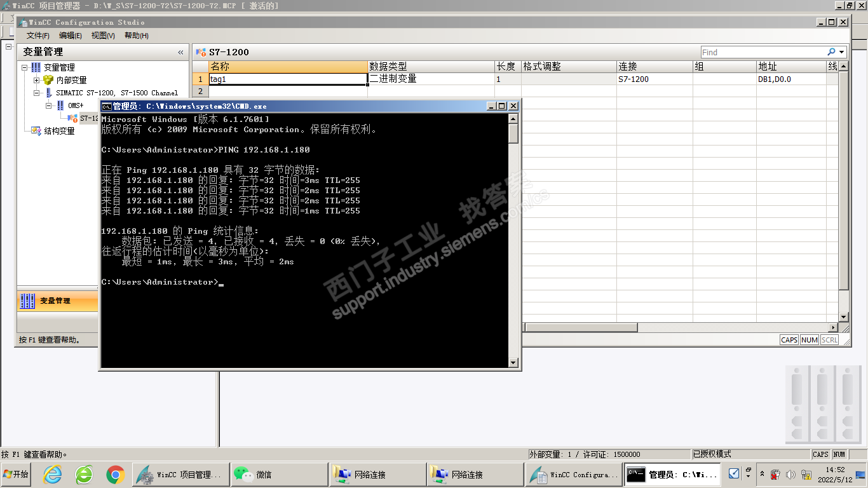Click the table vertical scrollbar down arrow
This screenshot has height=488, width=868.
point(843,316)
